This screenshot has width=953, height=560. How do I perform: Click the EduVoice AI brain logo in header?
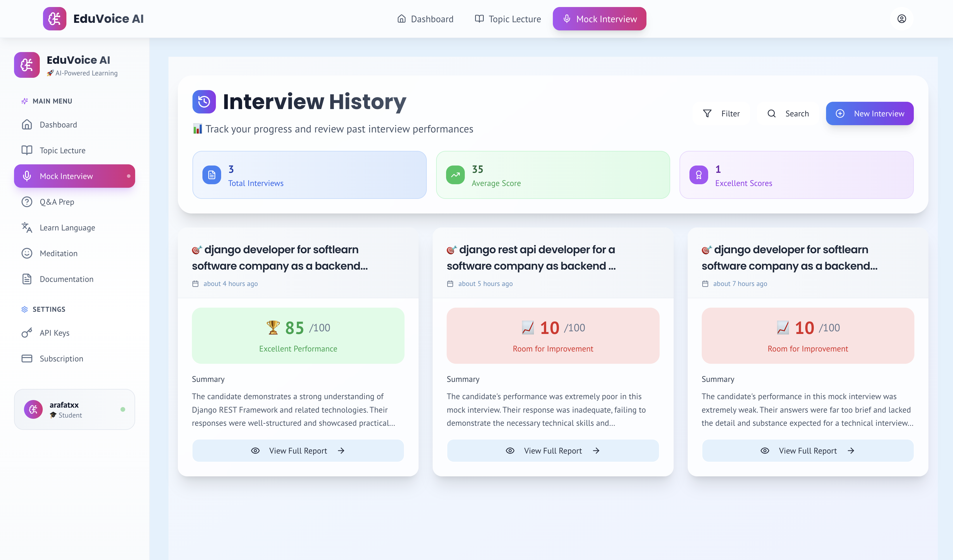pyautogui.click(x=54, y=19)
